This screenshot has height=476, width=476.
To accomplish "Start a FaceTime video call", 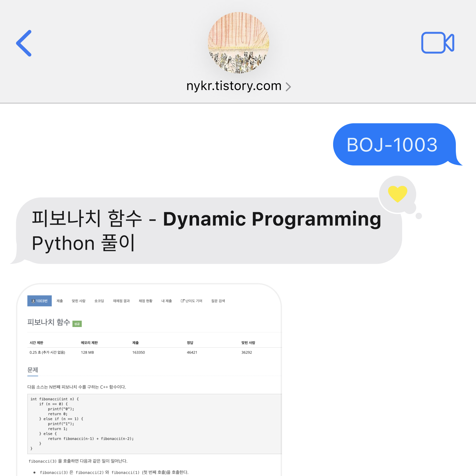I will click(437, 43).
